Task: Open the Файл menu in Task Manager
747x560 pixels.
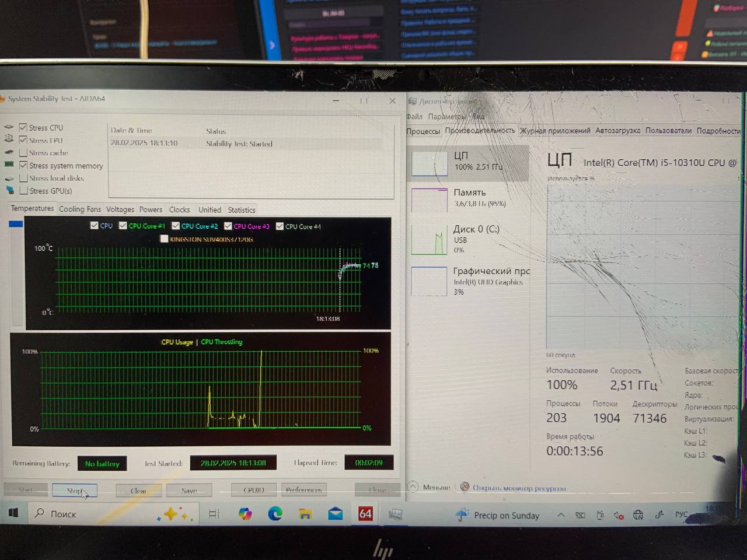Action: pos(414,117)
